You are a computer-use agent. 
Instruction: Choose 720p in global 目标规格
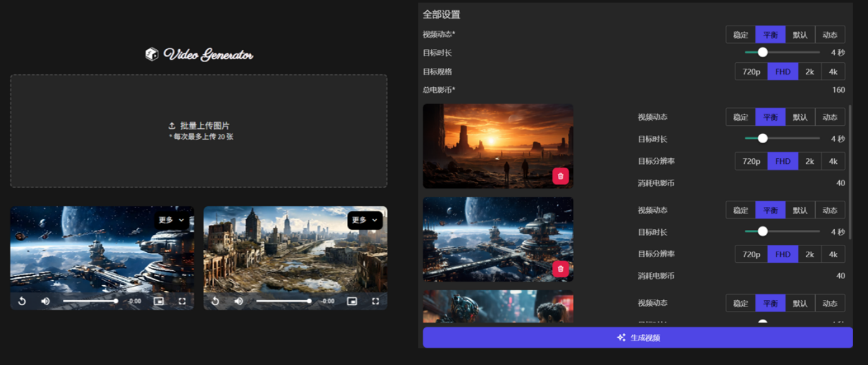752,72
